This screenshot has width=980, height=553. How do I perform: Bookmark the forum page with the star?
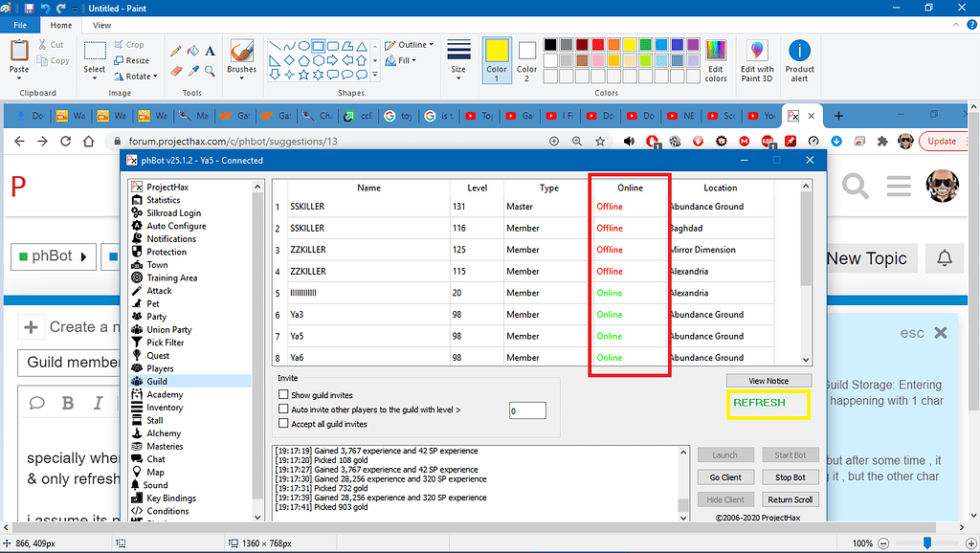click(x=600, y=142)
